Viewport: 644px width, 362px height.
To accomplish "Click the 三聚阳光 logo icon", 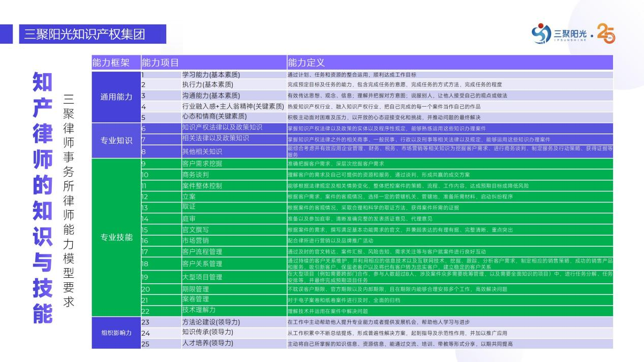I will tap(541, 34).
